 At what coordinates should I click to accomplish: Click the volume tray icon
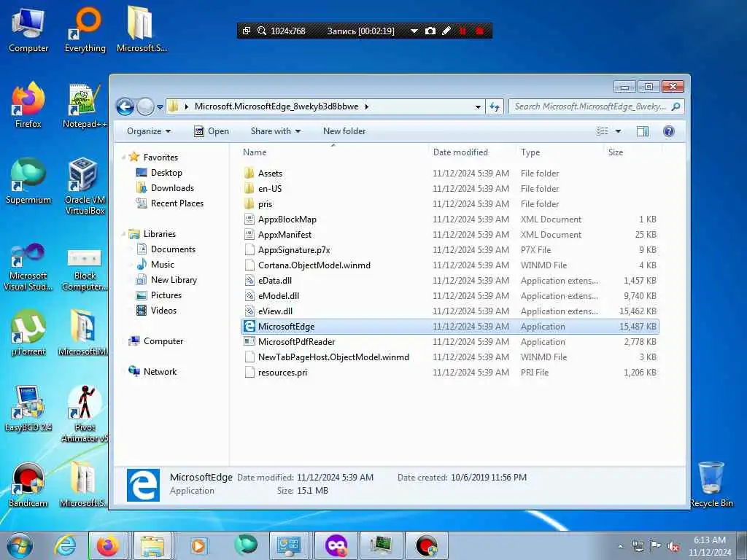tap(673, 547)
